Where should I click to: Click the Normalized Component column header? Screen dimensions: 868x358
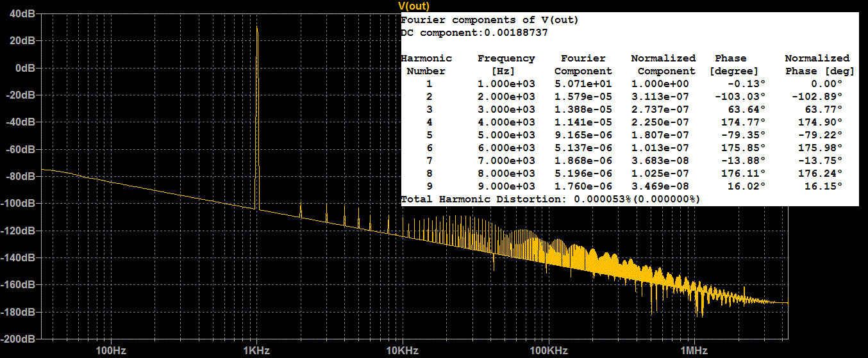(663, 65)
